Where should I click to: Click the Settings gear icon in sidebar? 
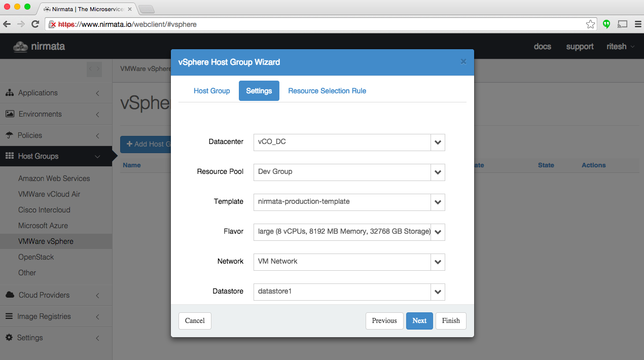[x=9, y=338]
